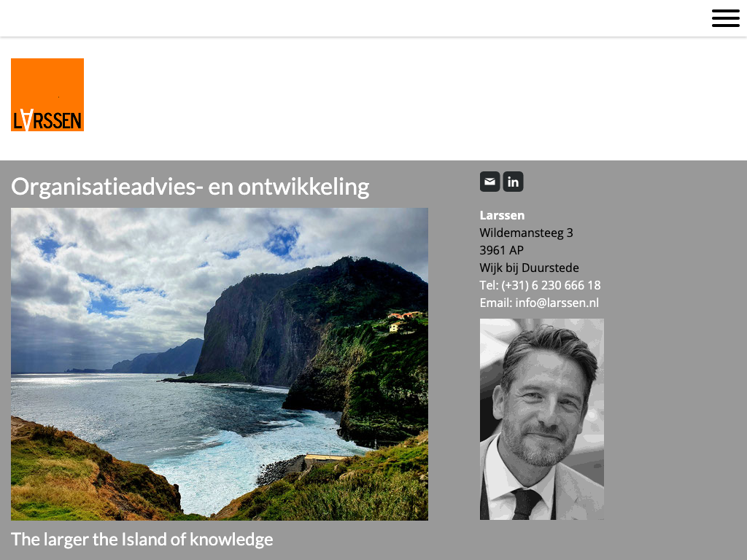This screenshot has height=560, width=747.
Task: Click the man's tie in portrait photo
Action: [526, 503]
